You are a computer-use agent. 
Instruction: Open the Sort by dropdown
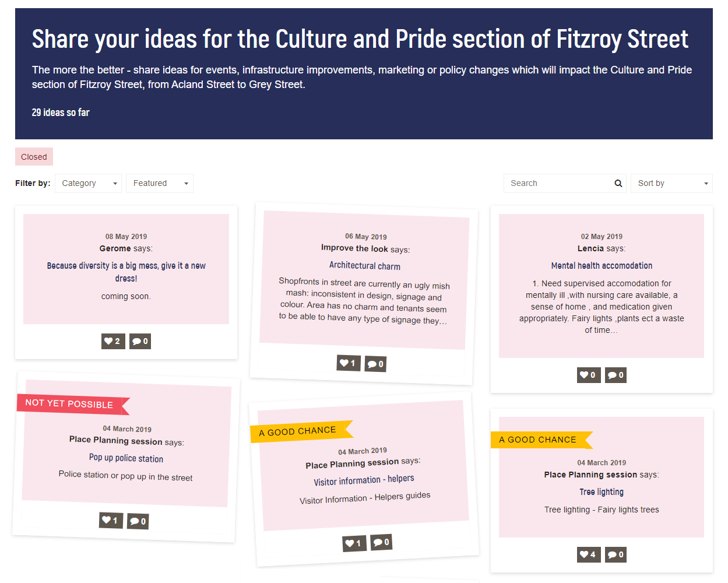(x=671, y=183)
